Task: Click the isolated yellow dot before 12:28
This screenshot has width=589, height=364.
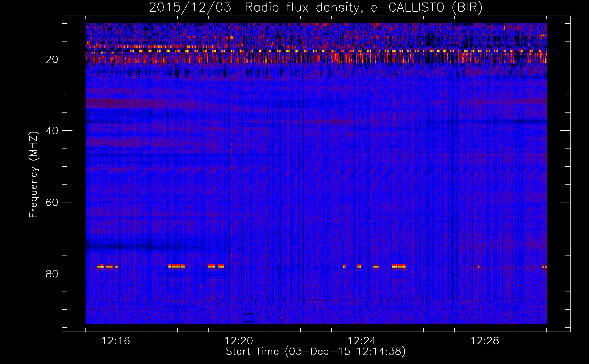Action: point(479,267)
